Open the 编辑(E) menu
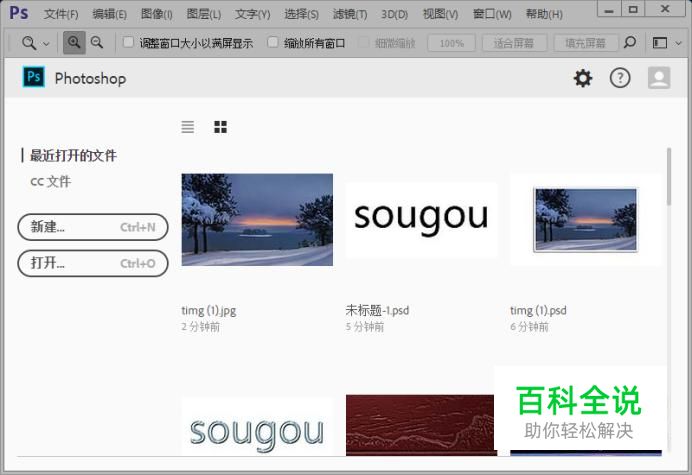Viewport: 692px width, 475px height. click(109, 14)
